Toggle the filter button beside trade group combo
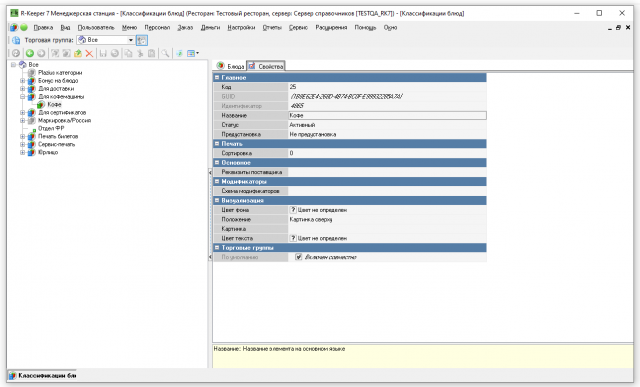This screenshot has width=640, height=387. pos(142,40)
